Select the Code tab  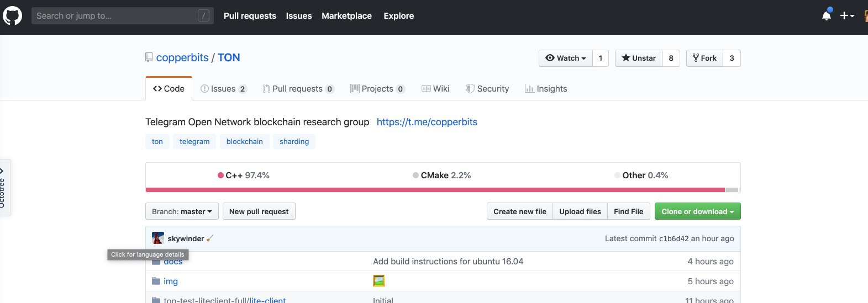coord(169,88)
